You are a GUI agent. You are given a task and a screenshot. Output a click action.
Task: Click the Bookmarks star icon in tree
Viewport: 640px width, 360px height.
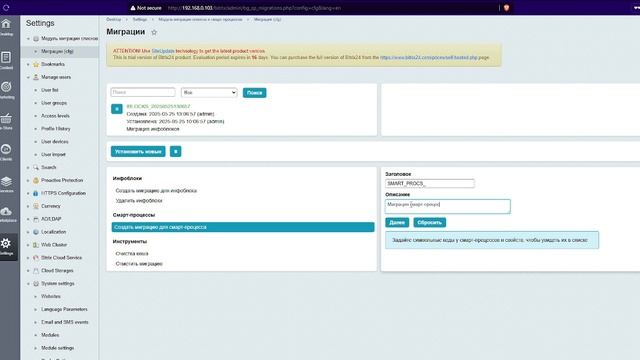36,64
